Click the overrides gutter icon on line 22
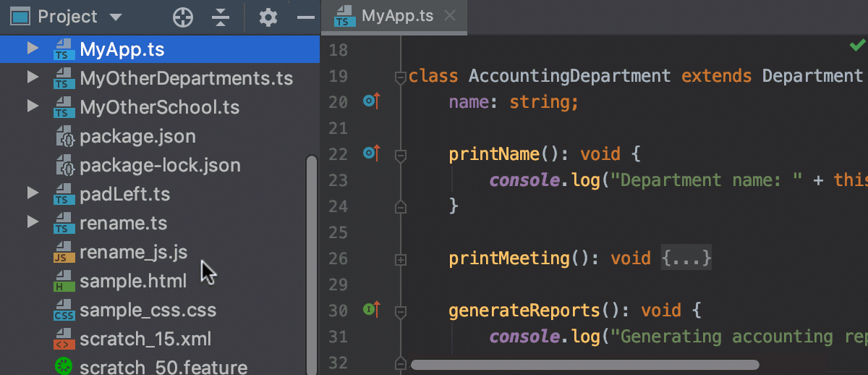Screen dimensions: 868x375 pos(372,153)
